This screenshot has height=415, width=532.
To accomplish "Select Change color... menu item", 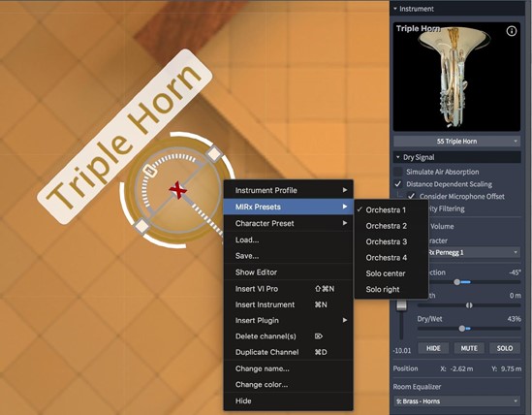I will [x=289, y=384].
